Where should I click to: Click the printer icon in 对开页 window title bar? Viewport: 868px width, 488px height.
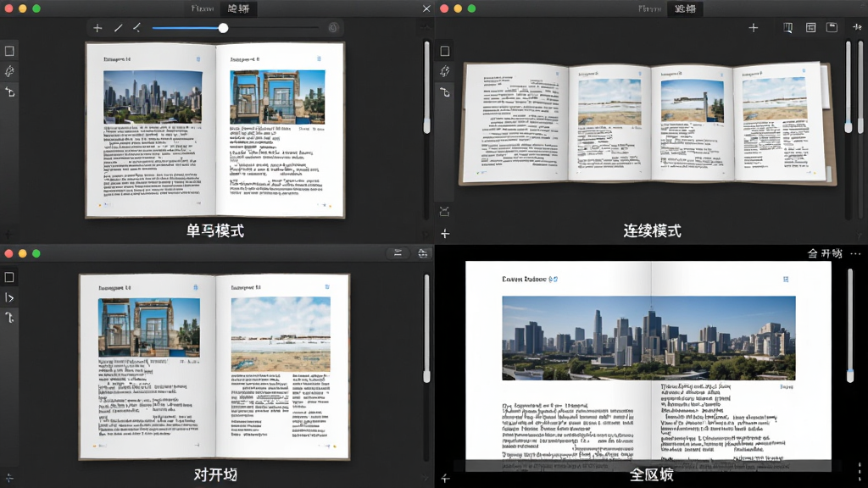click(423, 253)
